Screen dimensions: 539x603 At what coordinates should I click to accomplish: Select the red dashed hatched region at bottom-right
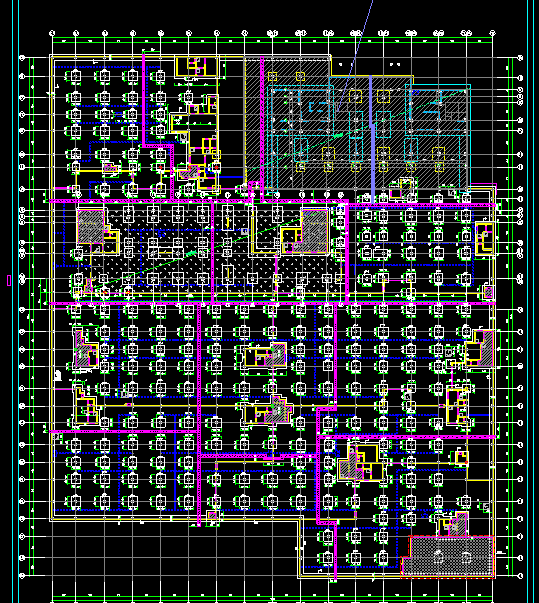coord(448,556)
